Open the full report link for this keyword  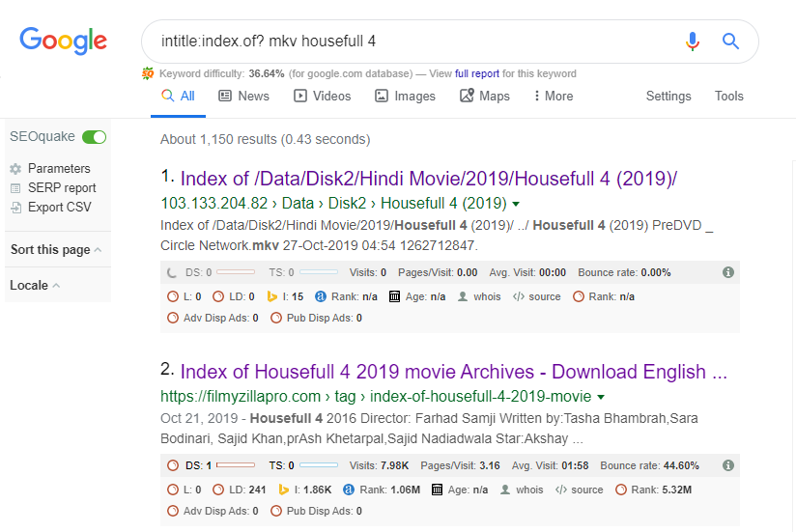pos(476,73)
